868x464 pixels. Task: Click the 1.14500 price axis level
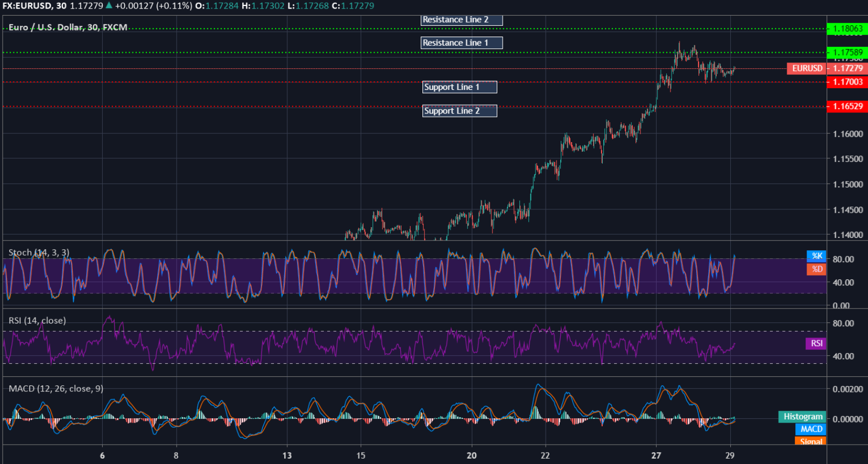(x=848, y=210)
